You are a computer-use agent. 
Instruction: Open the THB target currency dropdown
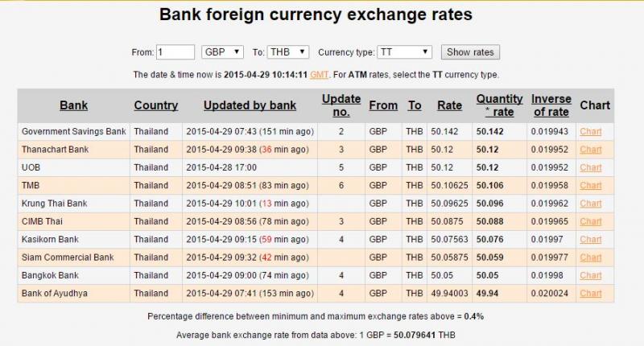coord(287,52)
